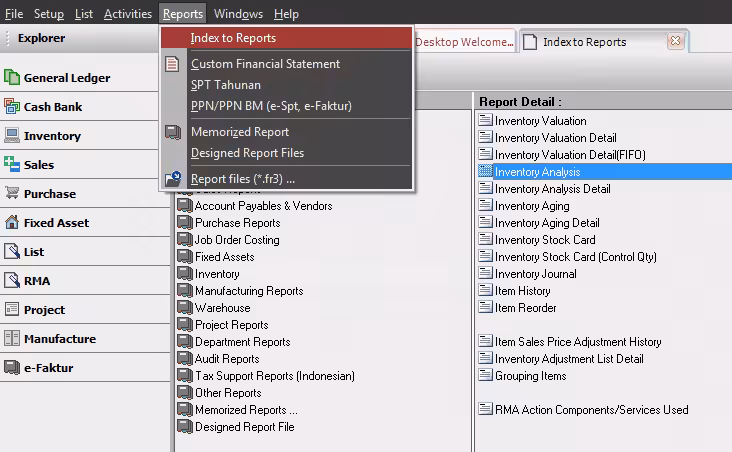This screenshot has width=732, height=452.
Task: Open the Setup menu
Action: click(49, 14)
